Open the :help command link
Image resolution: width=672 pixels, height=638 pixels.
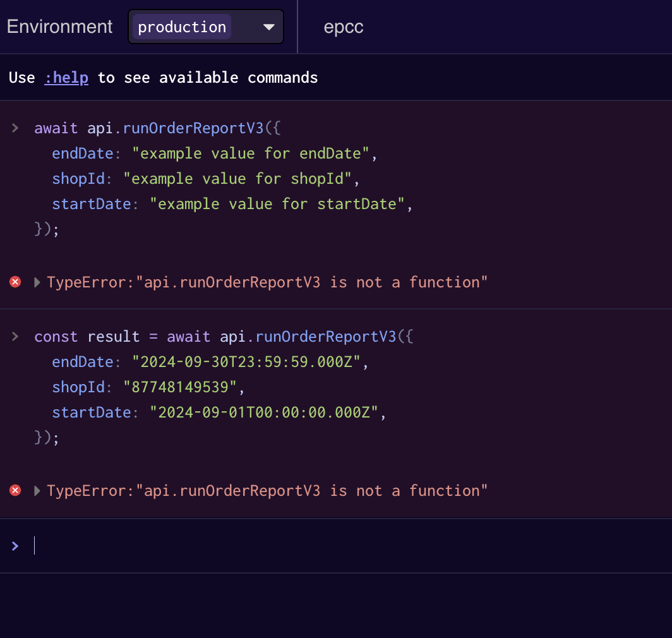(66, 77)
